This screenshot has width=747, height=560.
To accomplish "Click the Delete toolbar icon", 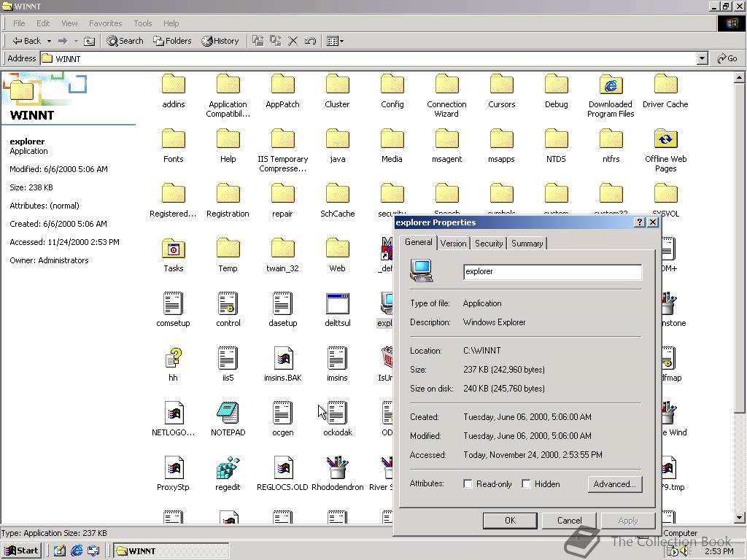I will (x=293, y=41).
